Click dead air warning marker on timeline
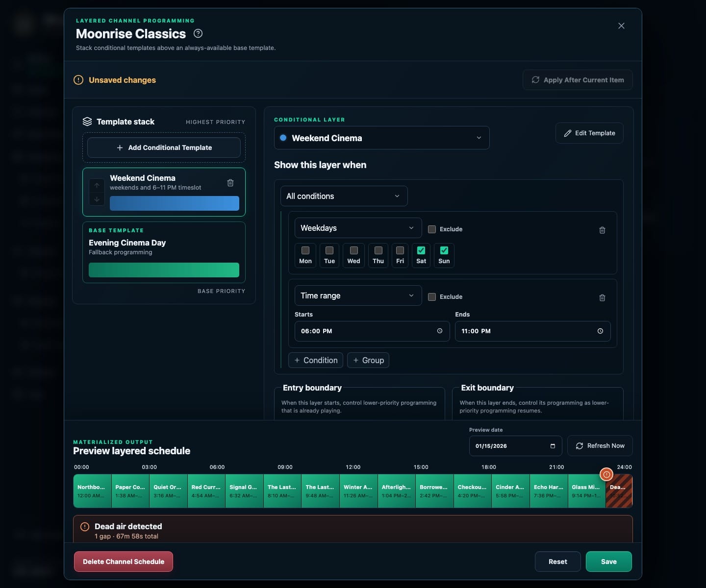The height and width of the screenshot is (588, 706). pyautogui.click(x=606, y=474)
